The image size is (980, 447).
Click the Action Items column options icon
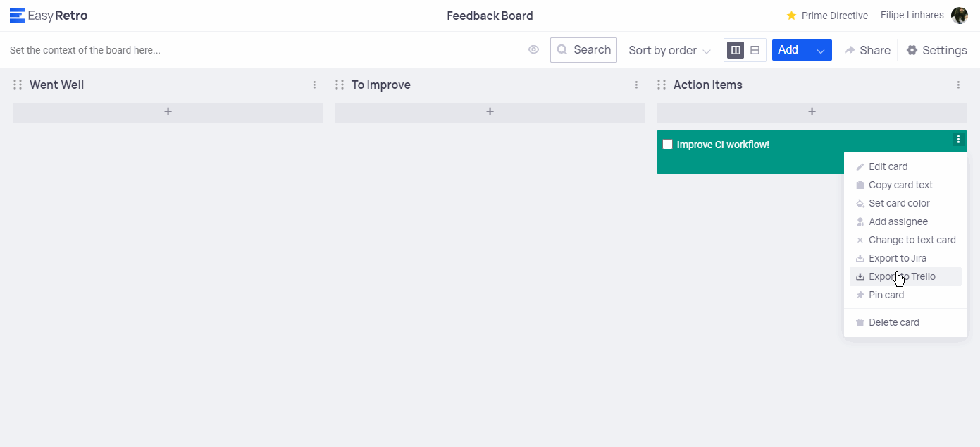[x=958, y=85]
